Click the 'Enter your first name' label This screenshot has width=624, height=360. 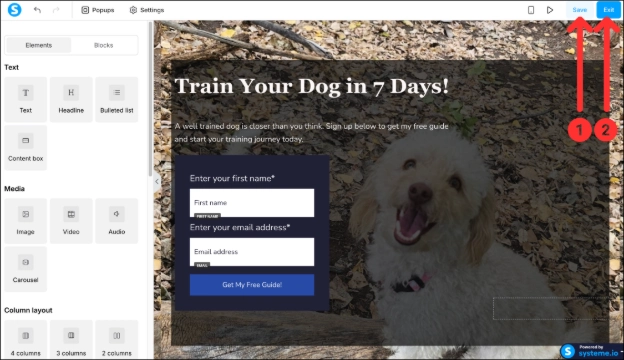[232, 178]
